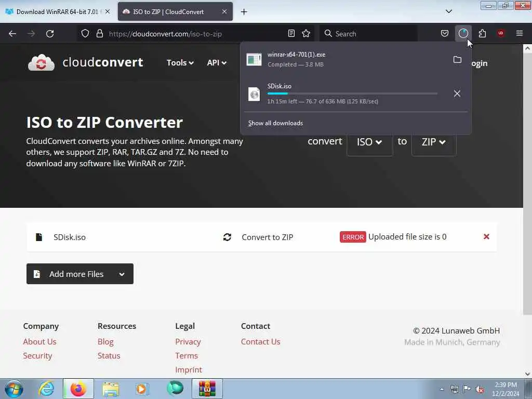Expand the Add more Files dropdown arrow

pos(122,274)
